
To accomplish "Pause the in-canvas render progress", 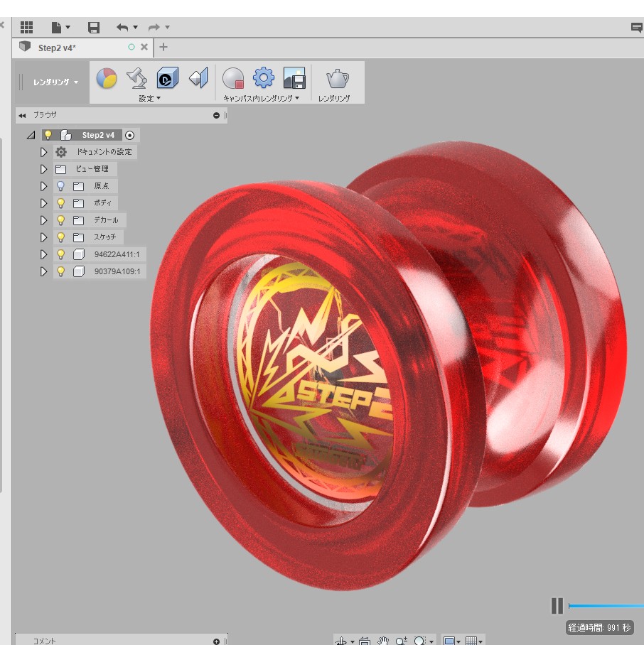I will [557, 606].
